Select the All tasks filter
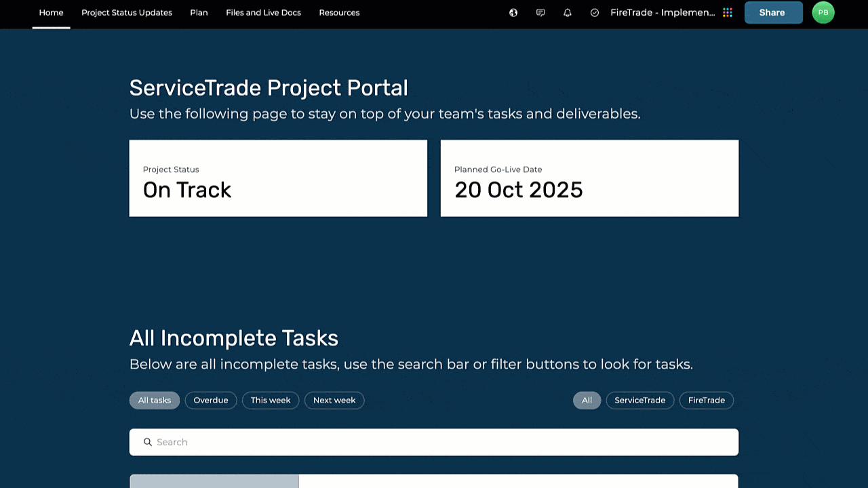The width and height of the screenshot is (868, 488). 155,400
